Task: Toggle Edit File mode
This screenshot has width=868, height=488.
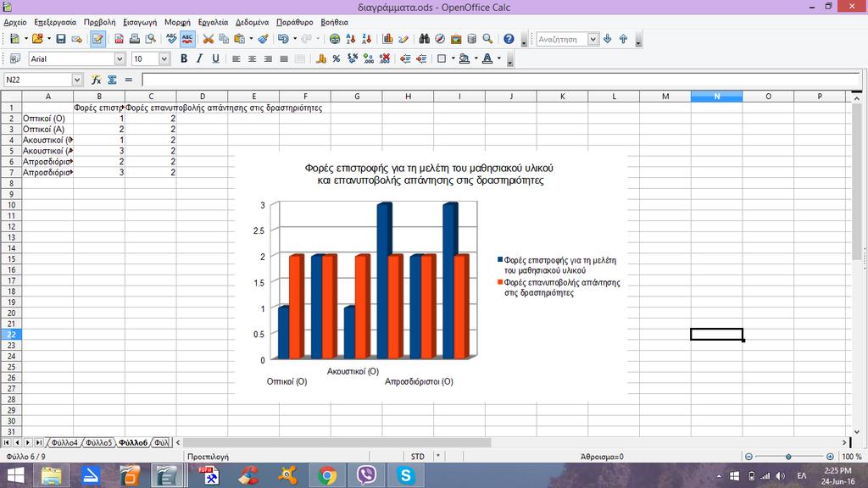Action: click(x=98, y=39)
